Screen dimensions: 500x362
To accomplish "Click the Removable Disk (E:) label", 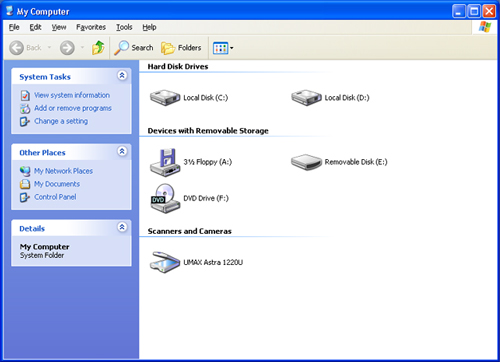I will (356, 162).
